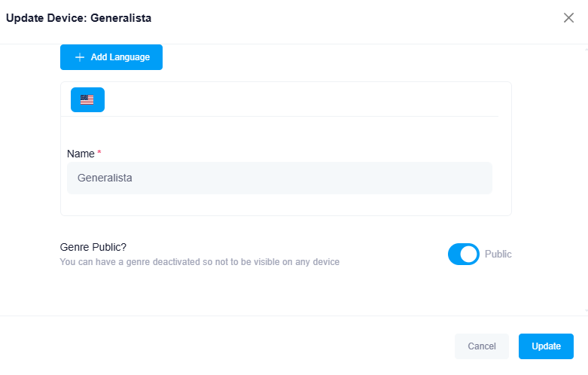
Task: Select the US flag language tab
Action: 87,99
